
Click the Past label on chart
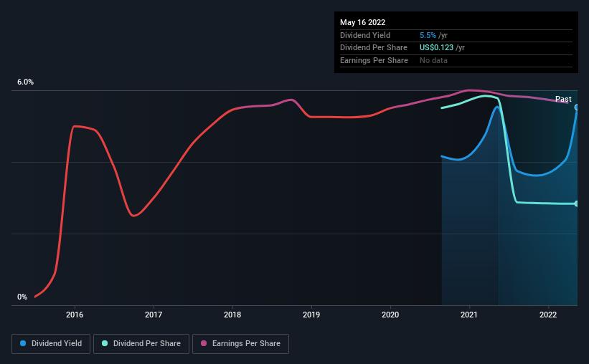(x=563, y=99)
